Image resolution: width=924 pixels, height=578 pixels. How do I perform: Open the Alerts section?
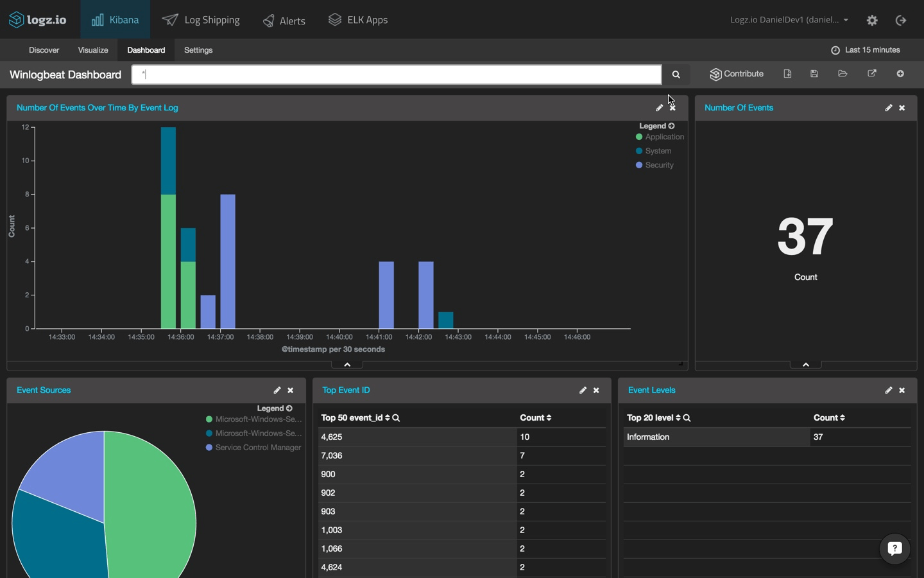[284, 20]
